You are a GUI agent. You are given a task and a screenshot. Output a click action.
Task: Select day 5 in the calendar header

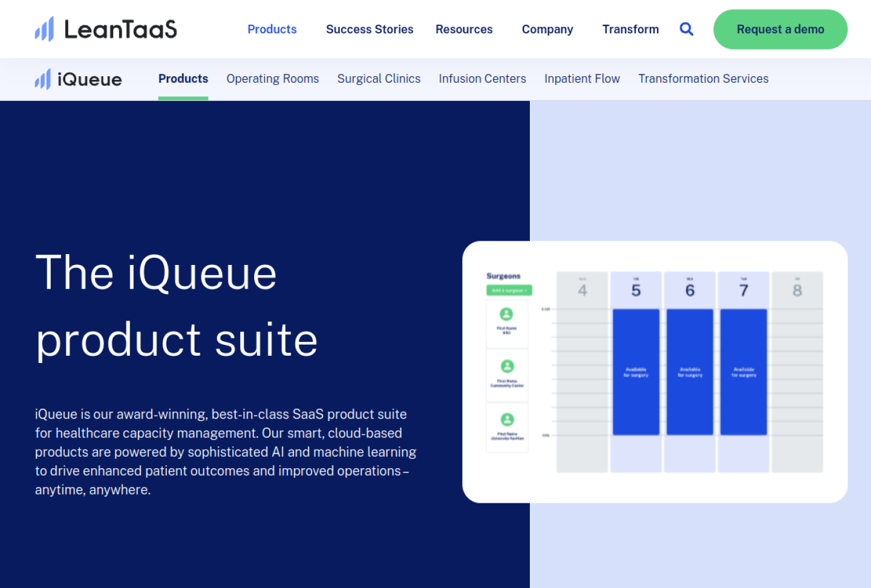pyautogui.click(x=636, y=290)
